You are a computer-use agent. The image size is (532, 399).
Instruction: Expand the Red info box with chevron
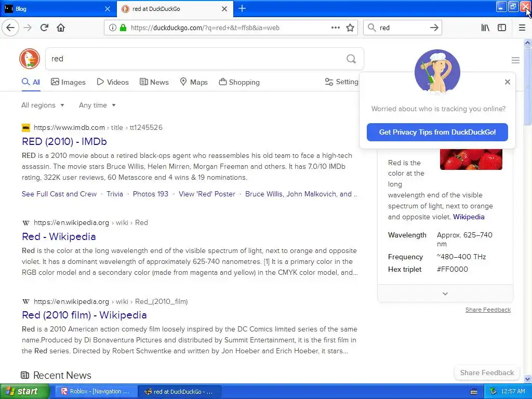(445, 294)
